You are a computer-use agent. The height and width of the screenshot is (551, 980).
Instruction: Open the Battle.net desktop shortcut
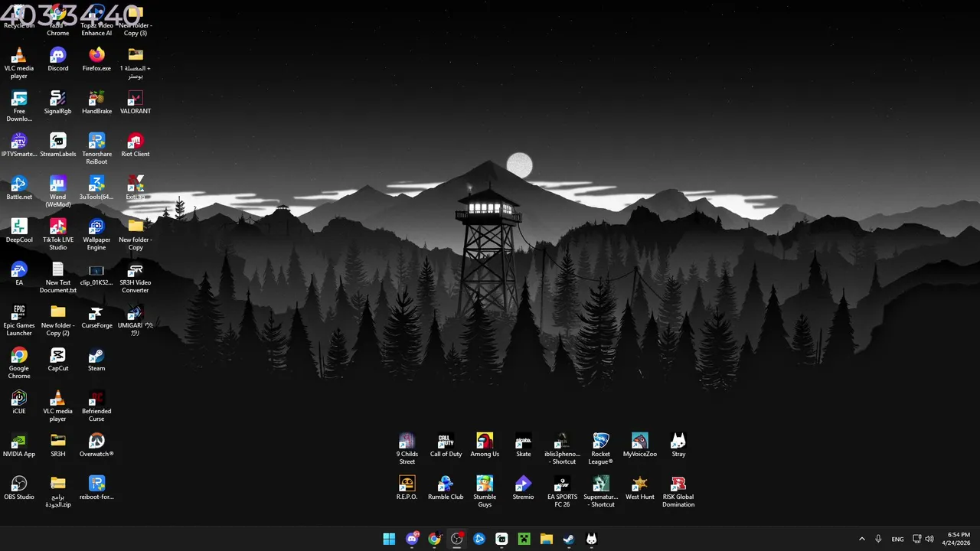click(19, 188)
